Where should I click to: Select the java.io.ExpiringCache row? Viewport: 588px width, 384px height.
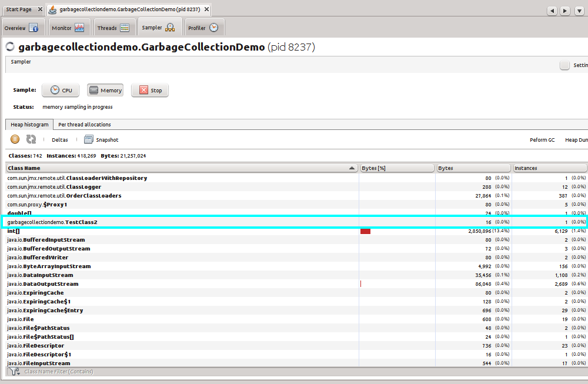tap(296, 292)
